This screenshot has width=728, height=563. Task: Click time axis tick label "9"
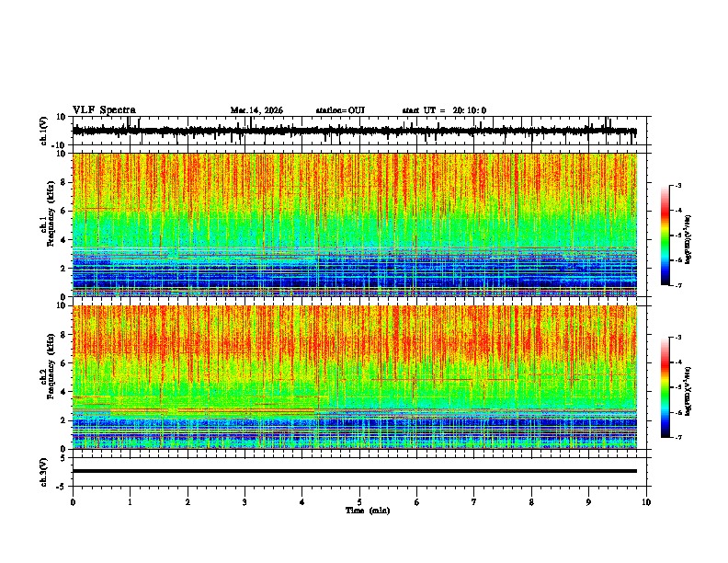pyautogui.click(x=588, y=502)
